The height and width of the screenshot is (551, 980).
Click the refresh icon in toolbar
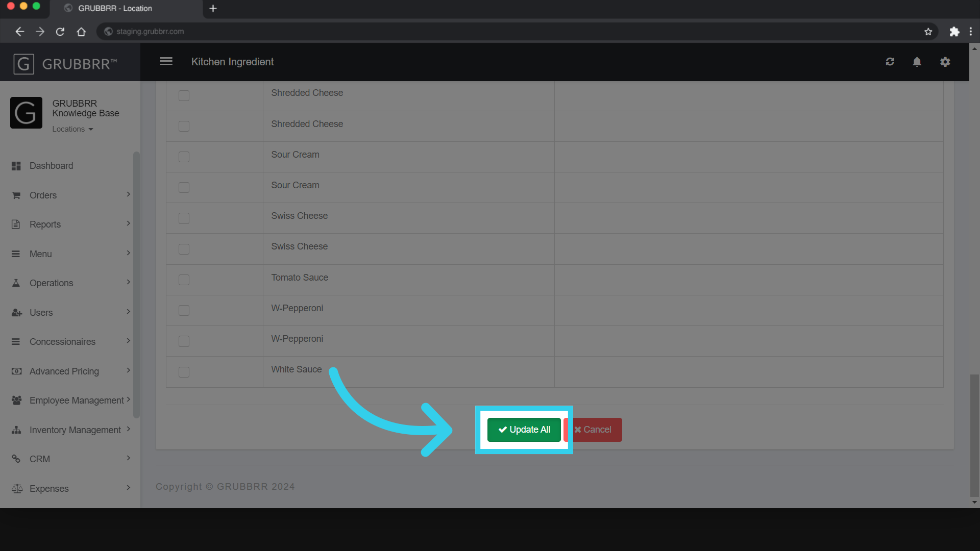pyautogui.click(x=890, y=61)
